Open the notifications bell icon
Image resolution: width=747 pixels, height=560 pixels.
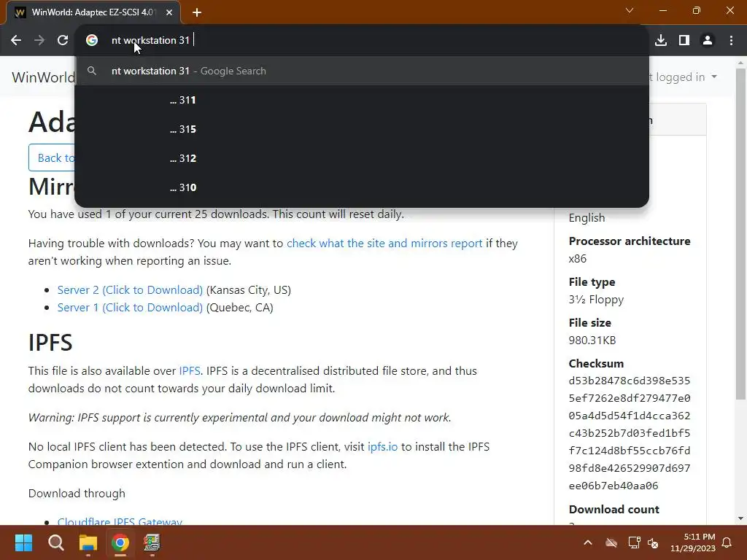point(727,542)
